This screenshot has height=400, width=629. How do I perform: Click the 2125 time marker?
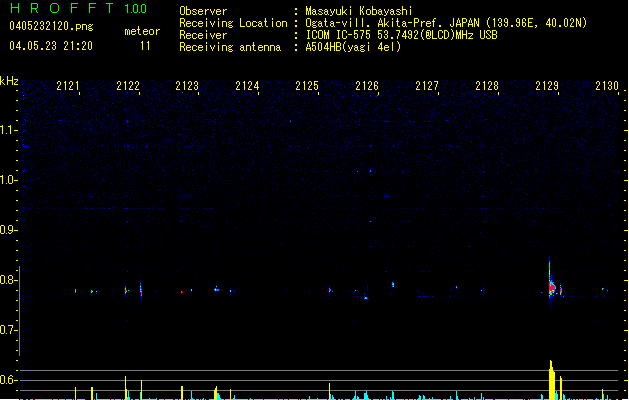pyautogui.click(x=307, y=86)
